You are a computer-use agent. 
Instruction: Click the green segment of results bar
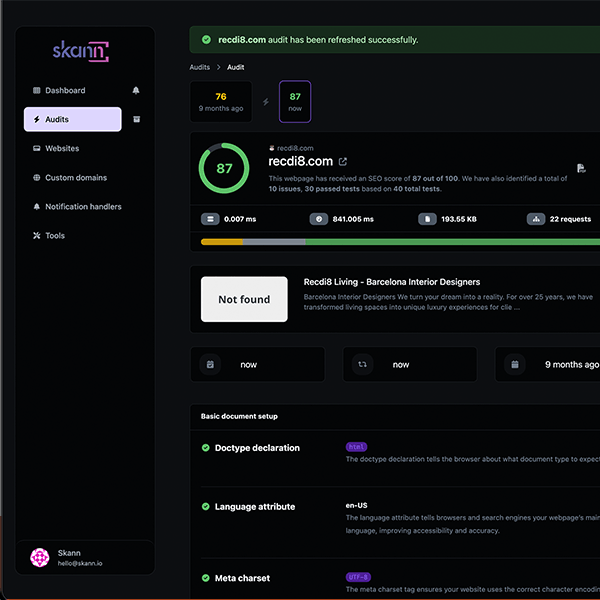[x=453, y=242]
